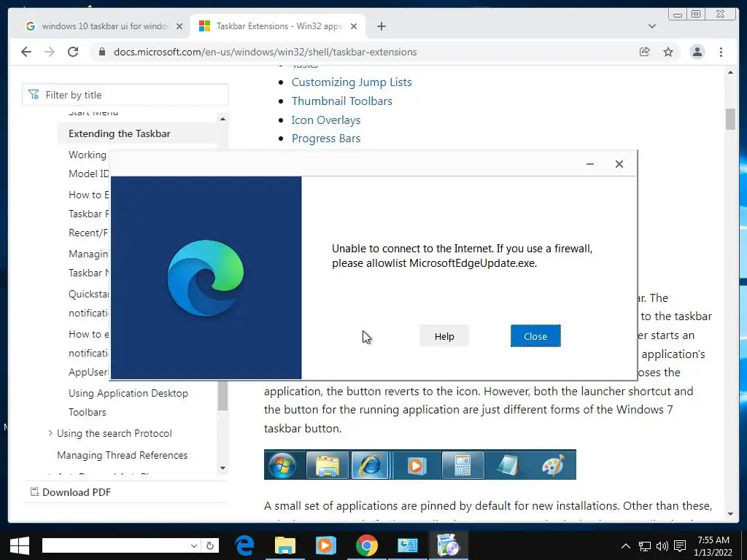Open the Action Center notifications icon
Viewport: 747px width, 560px height.
click(680, 546)
